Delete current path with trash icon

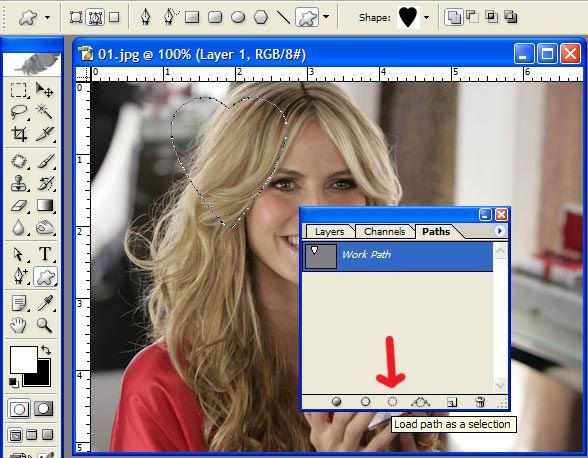[x=480, y=402]
